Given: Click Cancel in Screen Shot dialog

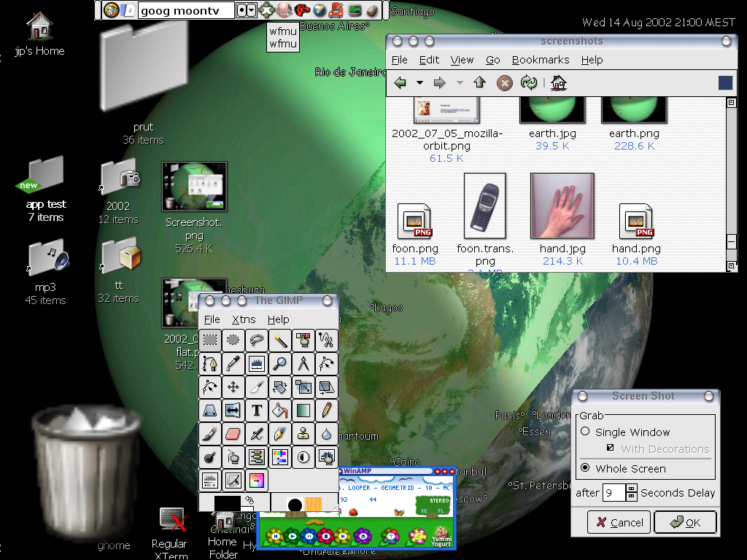Looking at the screenshot, I should tap(619, 522).
